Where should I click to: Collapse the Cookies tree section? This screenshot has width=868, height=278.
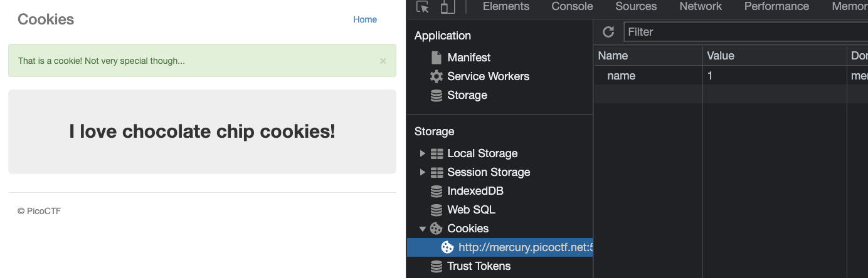[423, 229]
